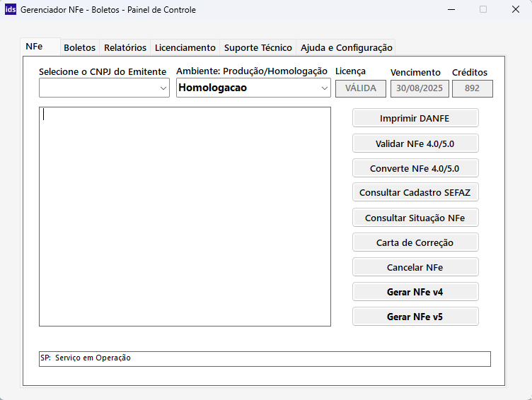Switch to the Boletos tab

pos(79,47)
